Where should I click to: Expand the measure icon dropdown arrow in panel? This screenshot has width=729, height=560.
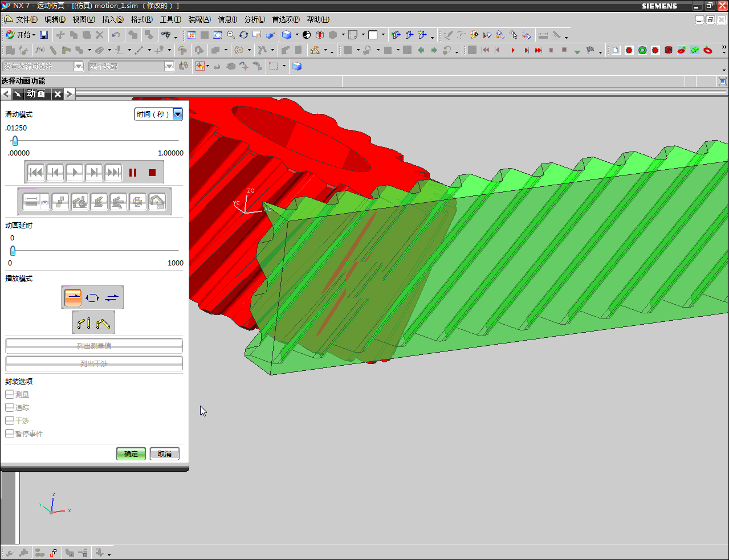[44, 202]
